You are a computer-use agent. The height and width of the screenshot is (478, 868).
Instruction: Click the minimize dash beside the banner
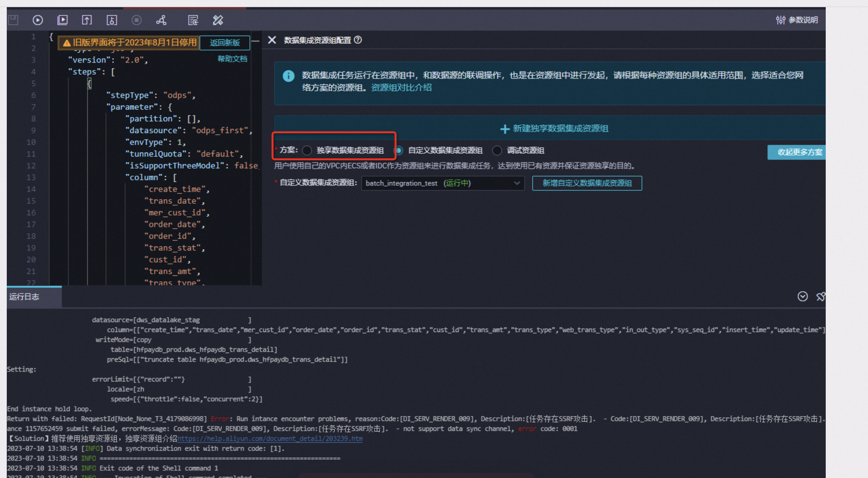(x=256, y=41)
